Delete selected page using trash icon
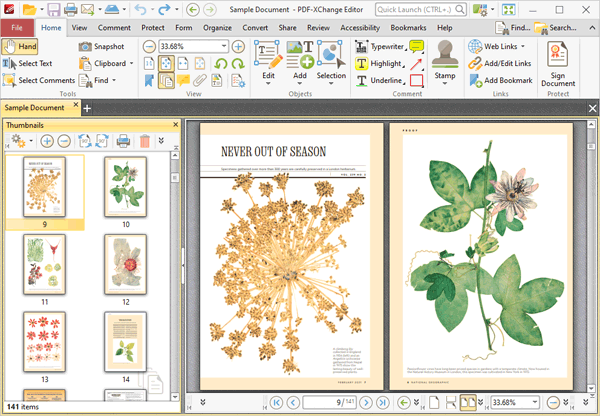The width and height of the screenshot is (600, 416). [145, 142]
